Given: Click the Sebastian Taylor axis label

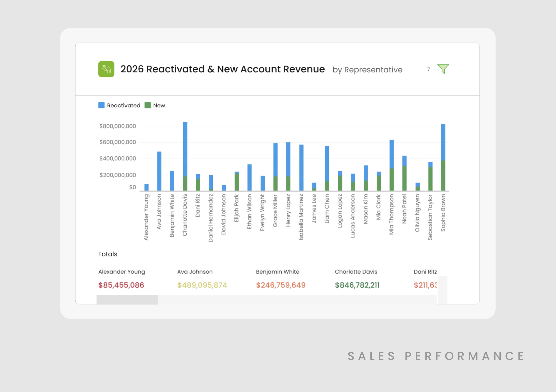Looking at the screenshot, I should (x=430, y=217).
